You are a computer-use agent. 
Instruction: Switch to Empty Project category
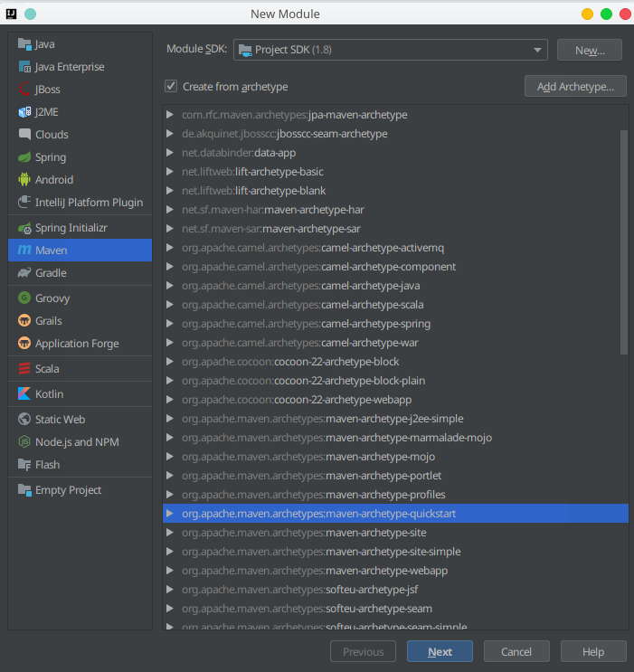pyautogui.click(x=68, y=490)
